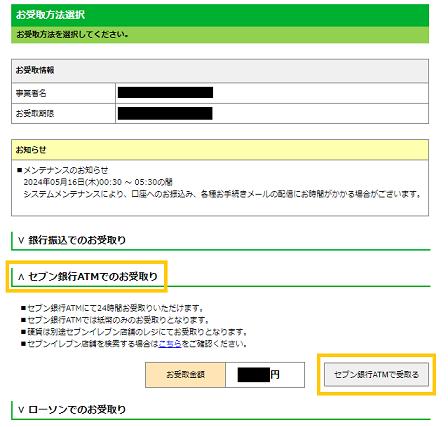This screenshot has height=427, width=448.
Task: Collapse セブン銀行ATMでのお受取り section
Action: [x=88, y=276]
